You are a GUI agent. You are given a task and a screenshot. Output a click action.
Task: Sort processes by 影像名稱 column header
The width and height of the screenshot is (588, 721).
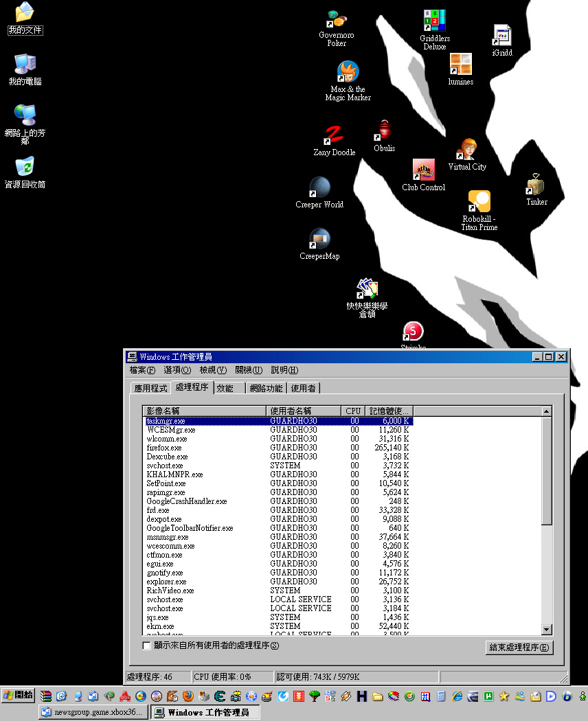(205, 411)
